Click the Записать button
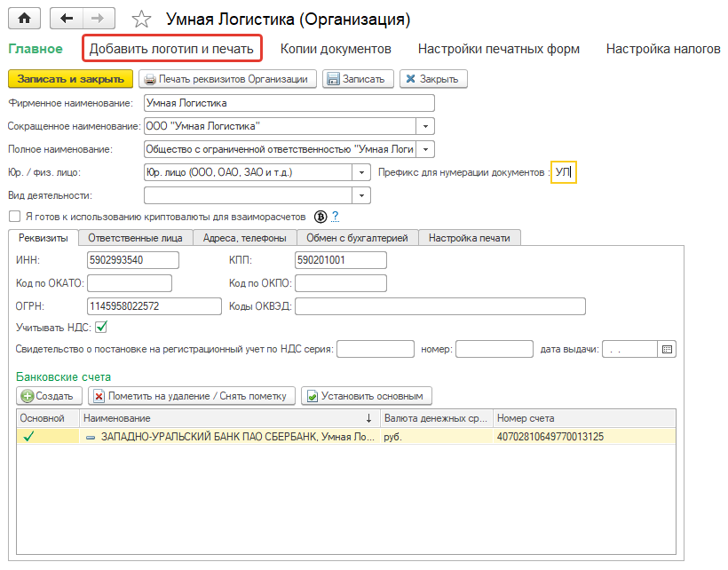 pos(358,79)
